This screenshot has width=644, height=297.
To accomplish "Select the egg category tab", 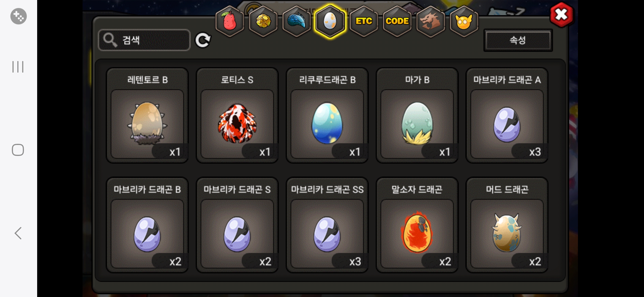I will [x=330, y=21].
